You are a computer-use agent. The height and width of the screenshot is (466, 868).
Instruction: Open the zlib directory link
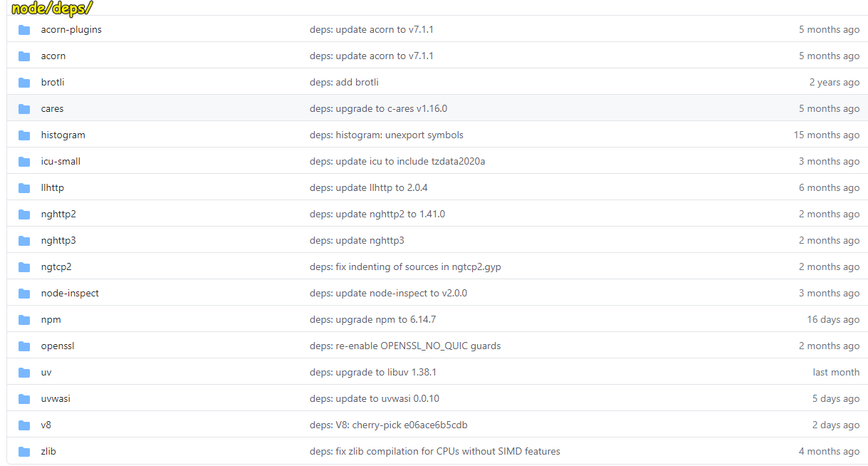48,452
